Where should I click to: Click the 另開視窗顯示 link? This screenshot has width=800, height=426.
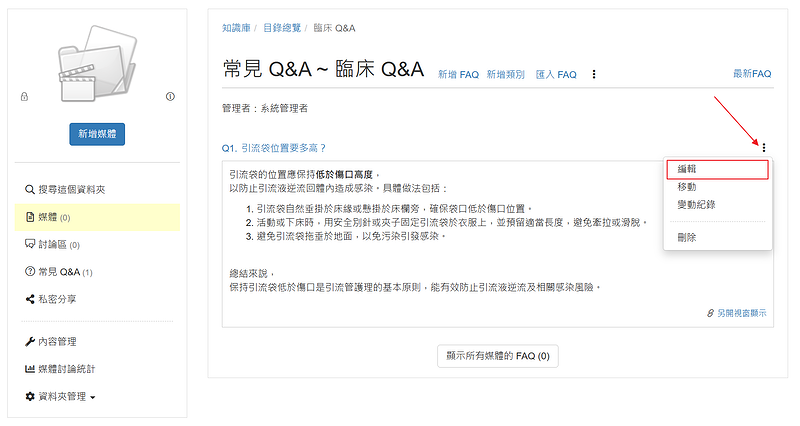tap(736, 313)
